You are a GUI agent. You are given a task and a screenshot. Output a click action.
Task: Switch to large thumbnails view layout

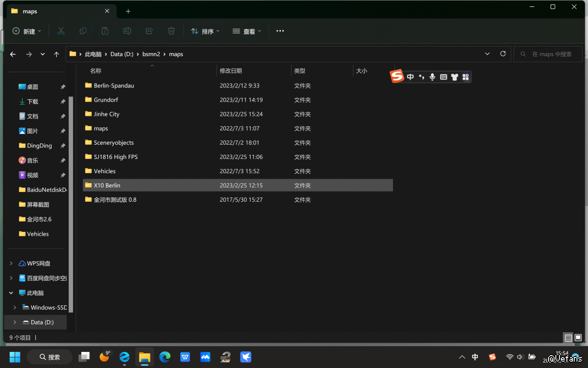click(578, 338)
